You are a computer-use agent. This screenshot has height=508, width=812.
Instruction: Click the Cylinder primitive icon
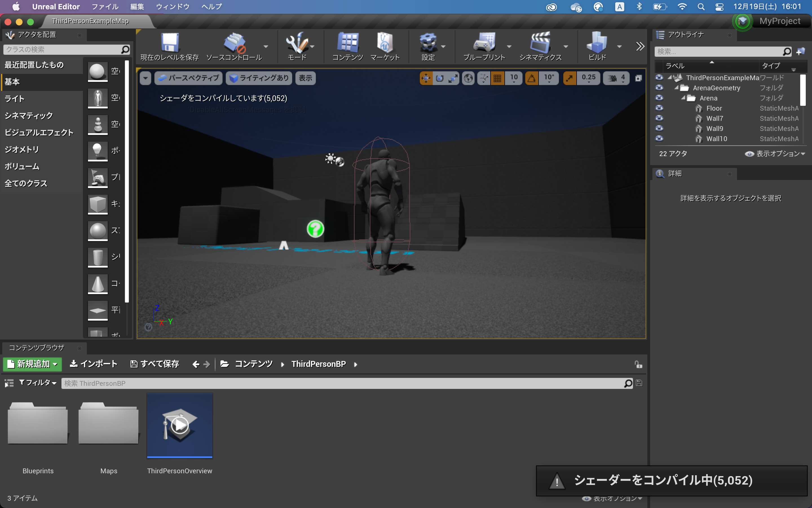[98, 257]
